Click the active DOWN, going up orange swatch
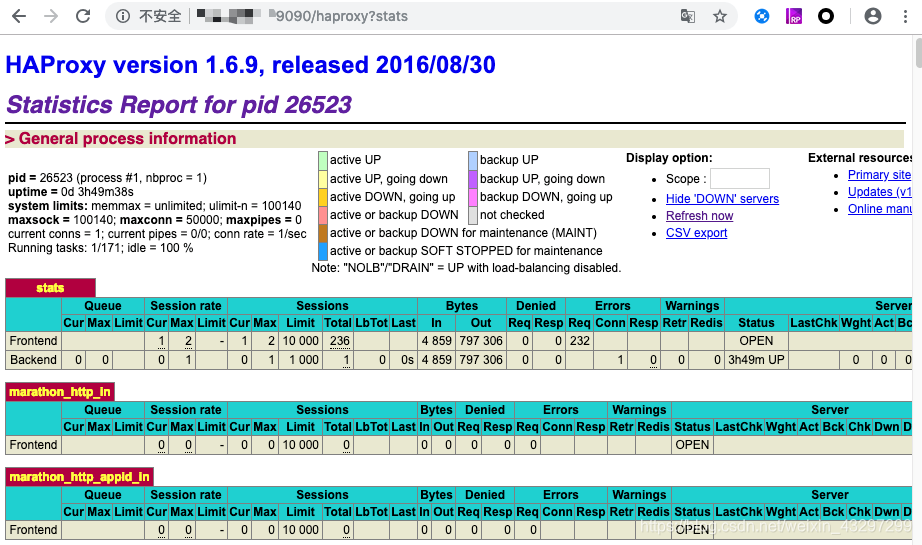The image size is (922, 545). coord(323,197)
